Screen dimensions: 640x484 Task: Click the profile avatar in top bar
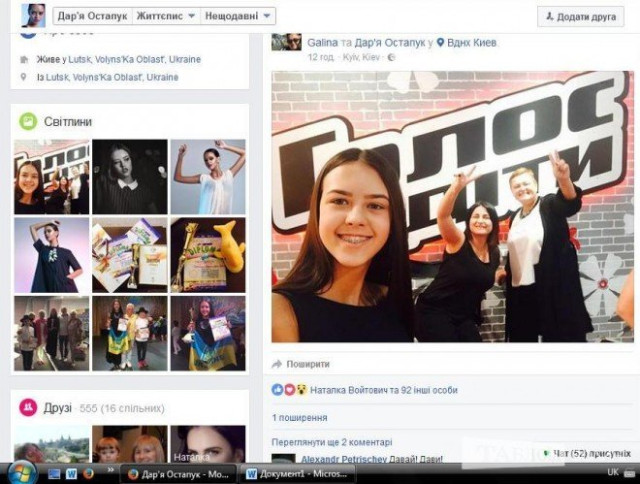point(34,15)
